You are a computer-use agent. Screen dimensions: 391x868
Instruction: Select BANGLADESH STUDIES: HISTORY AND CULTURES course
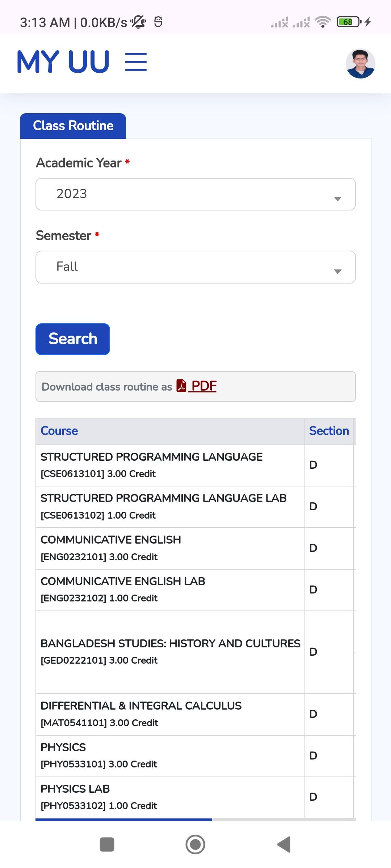pyautogui.click(x=170, y=652)
